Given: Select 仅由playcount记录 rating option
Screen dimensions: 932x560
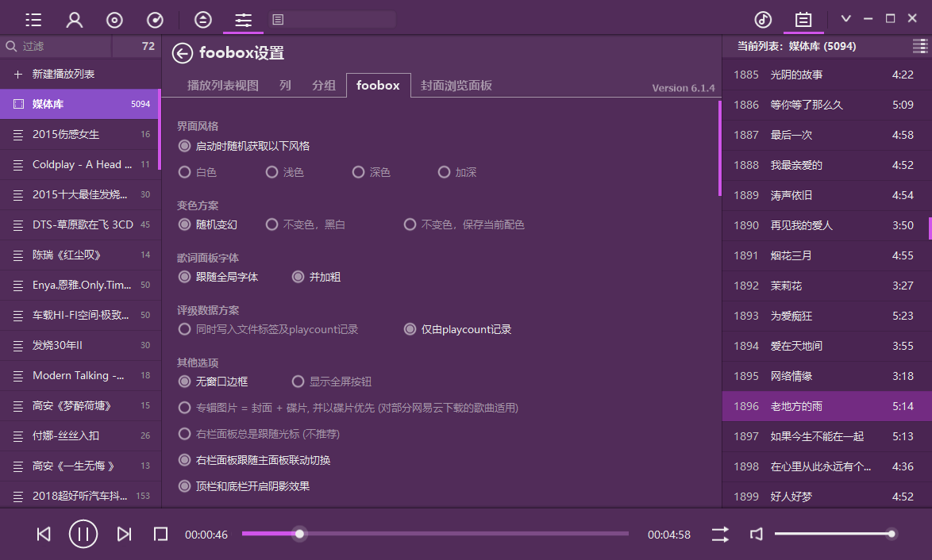Looking at the screenshot, I should coord(410,329).
